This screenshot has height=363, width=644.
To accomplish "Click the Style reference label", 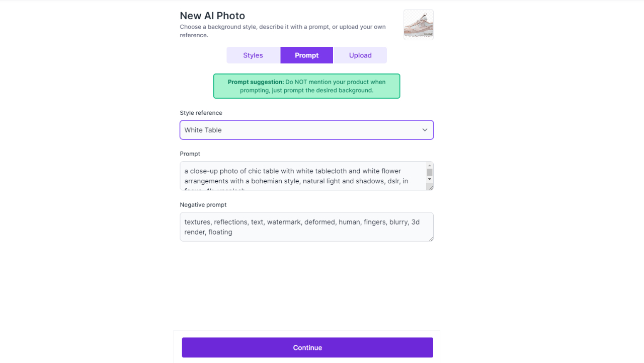I will point(201,113).
